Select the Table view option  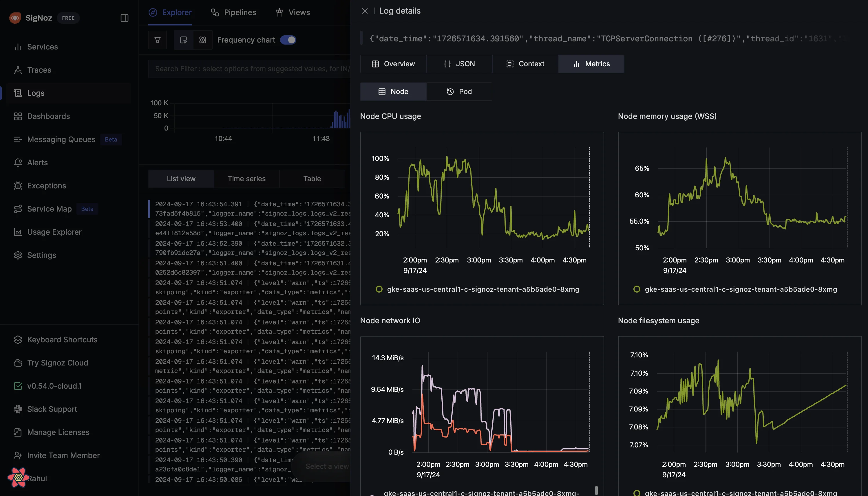tap(312, 179)
